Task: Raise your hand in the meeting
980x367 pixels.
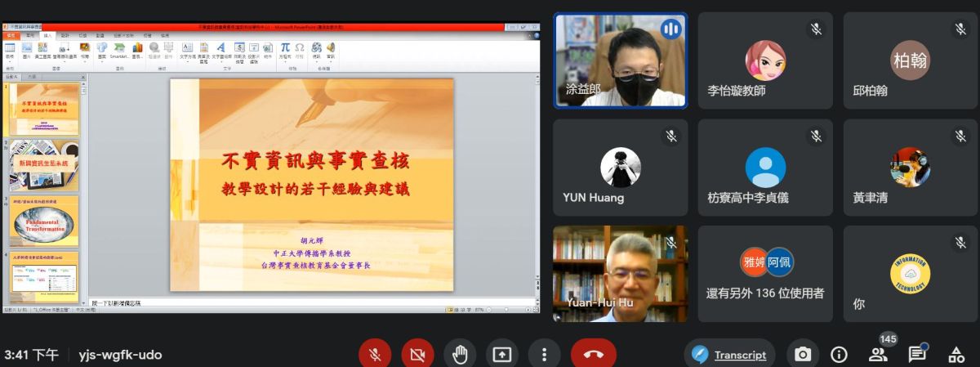Action: [x=460, y=354]
